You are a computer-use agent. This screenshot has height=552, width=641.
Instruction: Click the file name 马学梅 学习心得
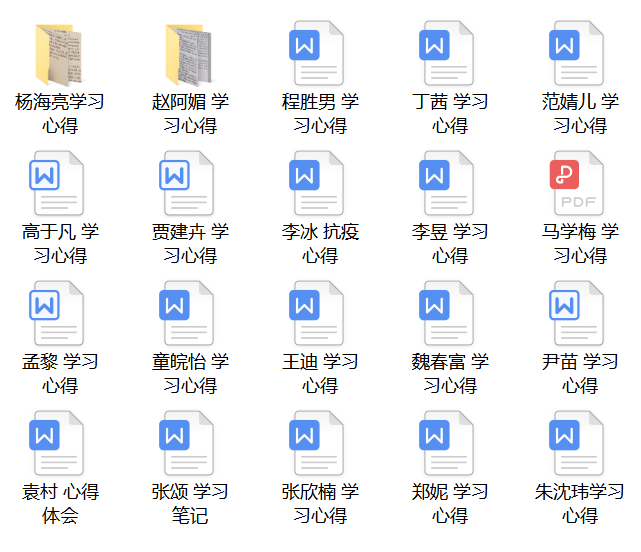pos(580,244)
